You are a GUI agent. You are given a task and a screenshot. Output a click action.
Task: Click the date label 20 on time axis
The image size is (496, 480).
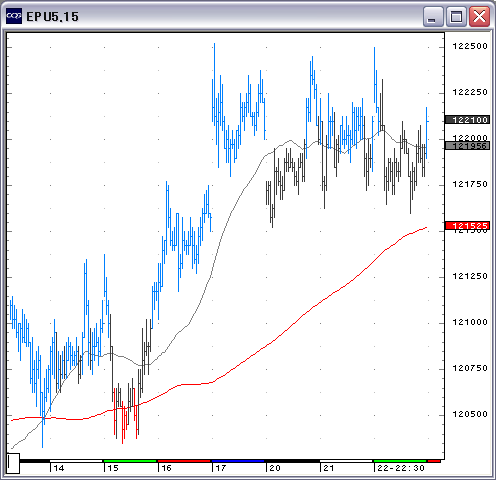point(275,468)
